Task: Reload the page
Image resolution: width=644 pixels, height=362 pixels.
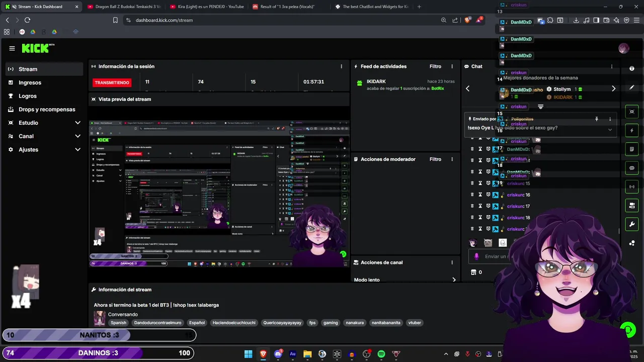Action: pos(27,20)
